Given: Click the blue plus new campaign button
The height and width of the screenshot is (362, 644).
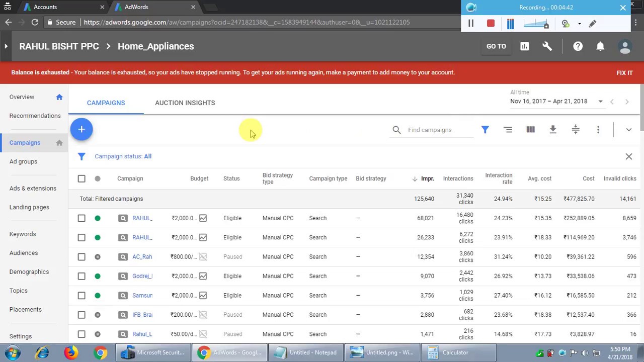Looking at the screenshot, I should point(82,129).
